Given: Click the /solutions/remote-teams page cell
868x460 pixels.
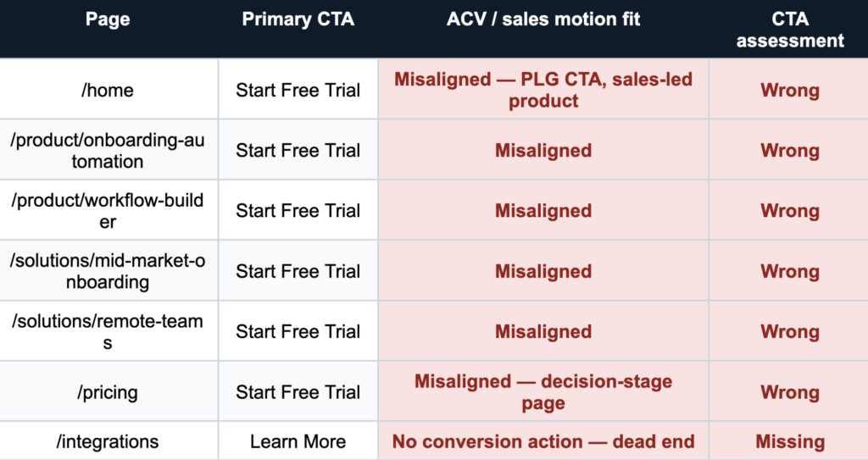Looking at the screenshot, I should click(108, 332).
